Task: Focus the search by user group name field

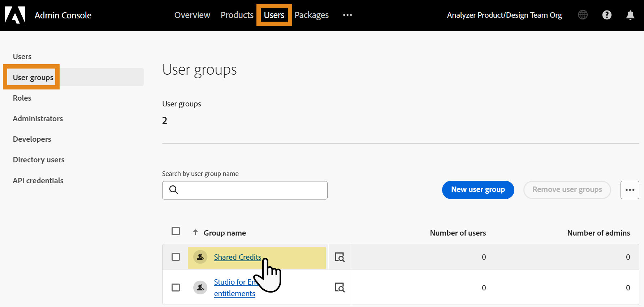Action: pos(245,190)
